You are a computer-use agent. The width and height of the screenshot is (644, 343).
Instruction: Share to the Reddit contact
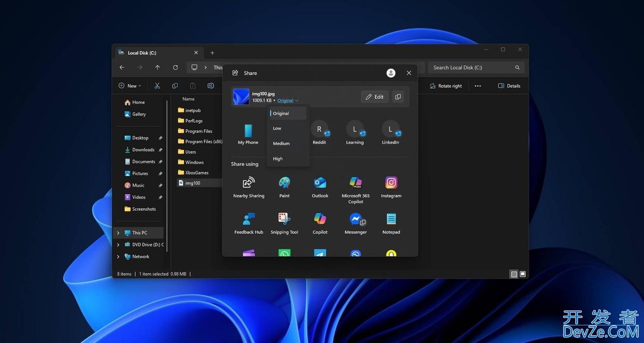(319, 133)
